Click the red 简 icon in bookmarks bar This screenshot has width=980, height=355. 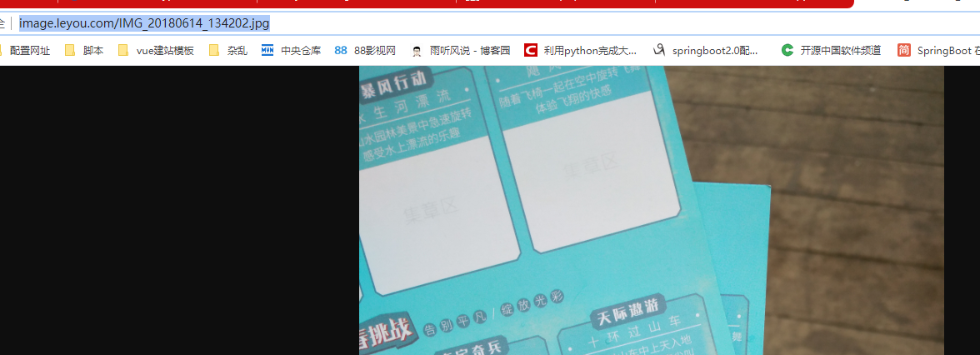[x=903, y=51]
